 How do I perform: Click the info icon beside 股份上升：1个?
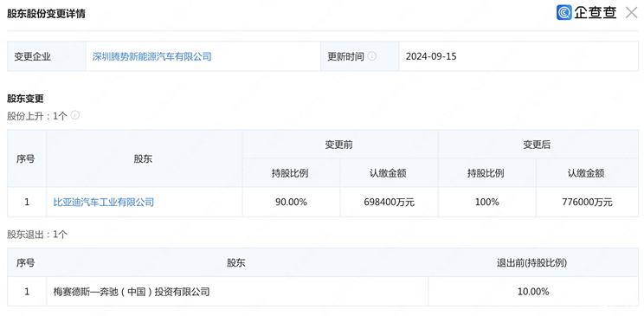[x=74, y=115]
